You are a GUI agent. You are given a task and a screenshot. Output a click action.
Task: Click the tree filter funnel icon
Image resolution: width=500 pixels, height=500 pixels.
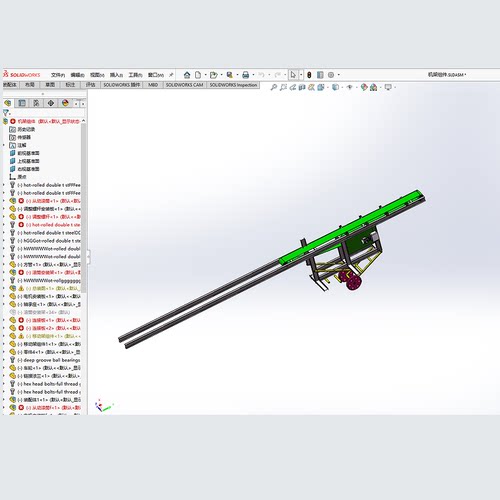6,113
